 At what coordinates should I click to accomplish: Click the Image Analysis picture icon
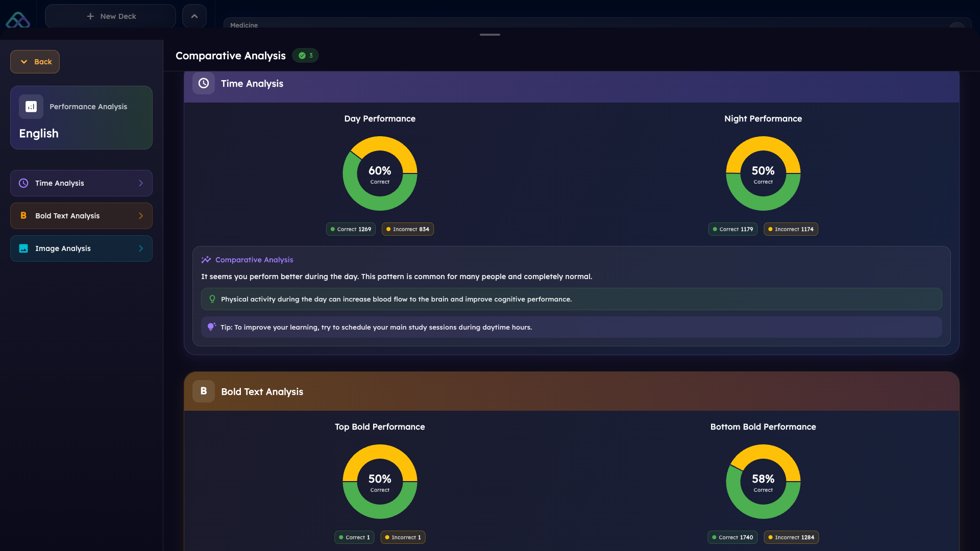[x=23, y=248]
